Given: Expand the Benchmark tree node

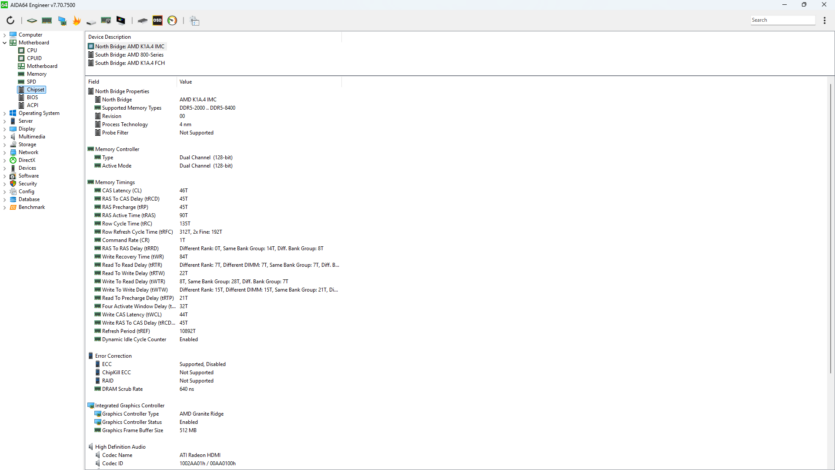Looking at the screenshot, I should (5, 207).
